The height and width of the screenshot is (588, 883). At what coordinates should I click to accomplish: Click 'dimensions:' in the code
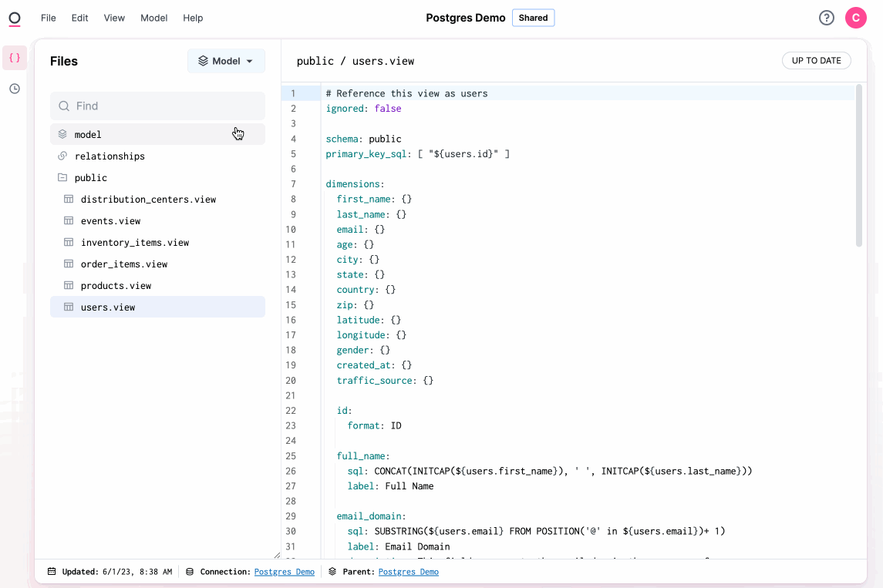[355, 184]
